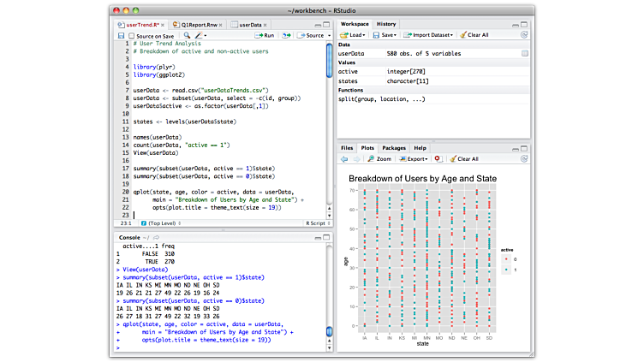Open the Load workspace dropdown
This screenshot has width=644, height=362.
[354, 35]
